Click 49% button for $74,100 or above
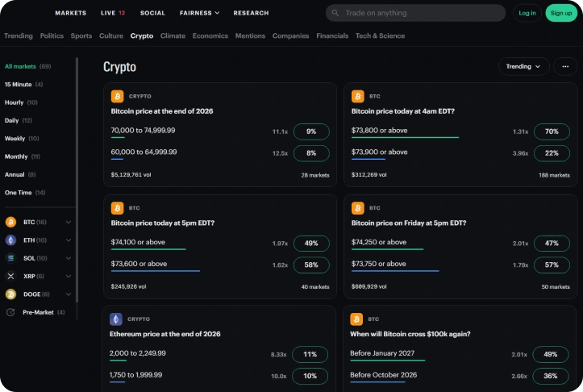The width and height of the screenshot is (583, 392). click(x=311, y=244)
